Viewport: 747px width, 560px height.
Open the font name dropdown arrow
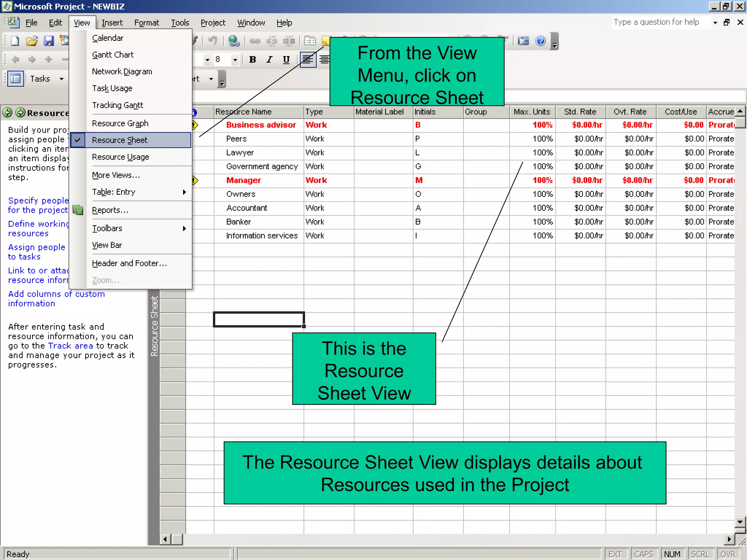[207, 59]
